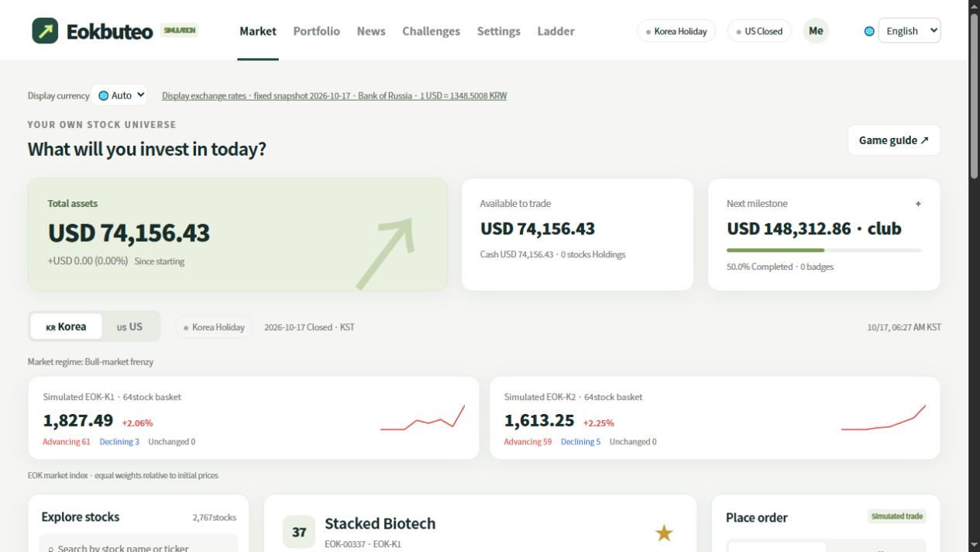Click the globe icon beside language selector
This screenshot has width=980, height=552.
(869, 31)
